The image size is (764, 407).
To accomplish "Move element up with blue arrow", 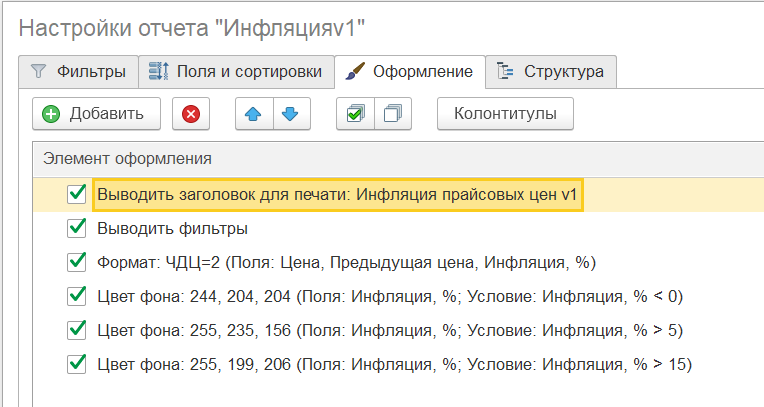I will coord(254,114).
